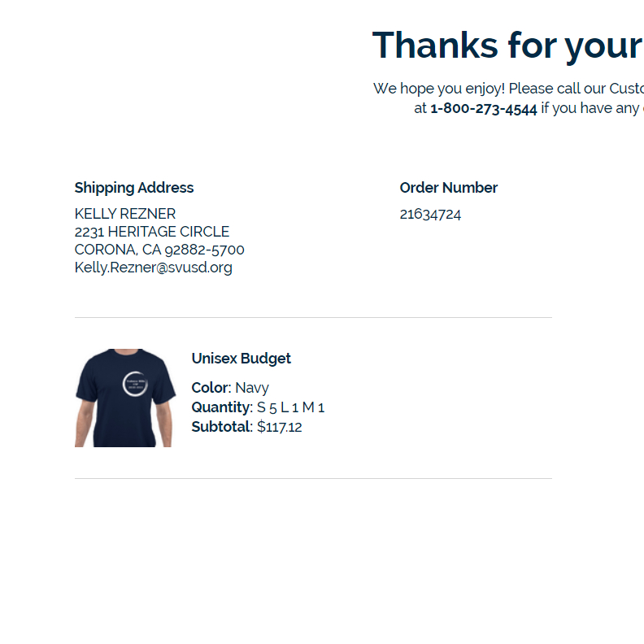Click the Unisex Budget product title
The image size is (644, 644).
tap(241, 359)
